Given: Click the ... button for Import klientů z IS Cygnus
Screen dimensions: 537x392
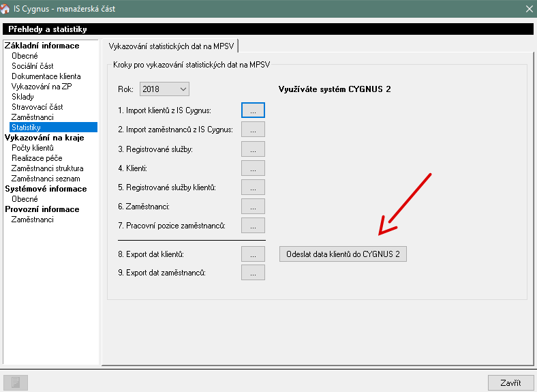Looking at the screenshot, I should coord(253,110).
